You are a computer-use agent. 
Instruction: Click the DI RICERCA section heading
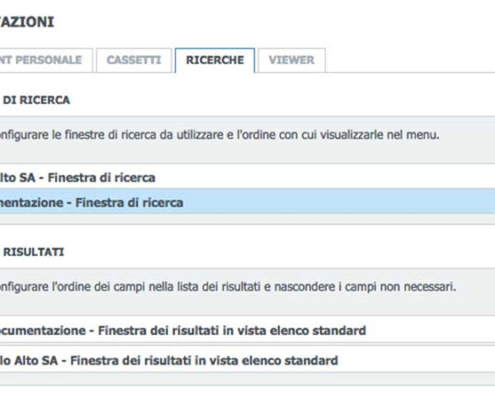pyautogui.click(x=35, y=100)
